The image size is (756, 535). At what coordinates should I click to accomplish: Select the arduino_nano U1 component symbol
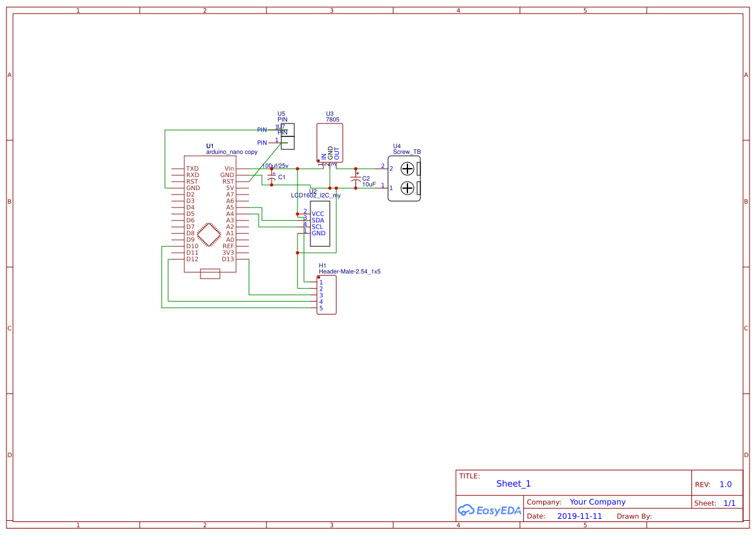pos(210,213)
